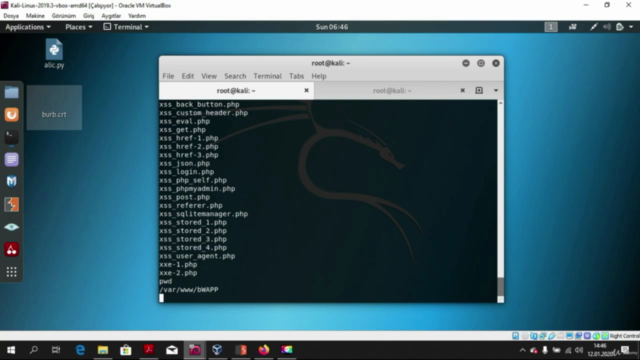Open the Places menu dropdown

tap(79, 27)
